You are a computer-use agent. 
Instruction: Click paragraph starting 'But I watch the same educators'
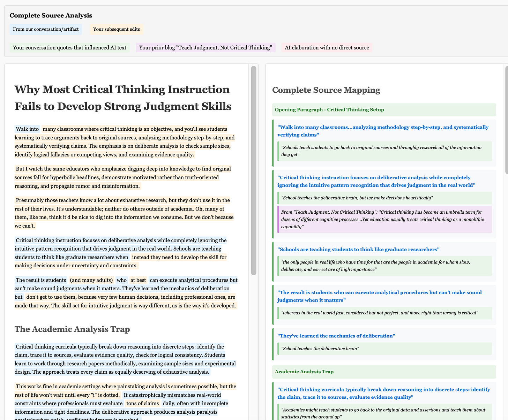pos(123,177)
